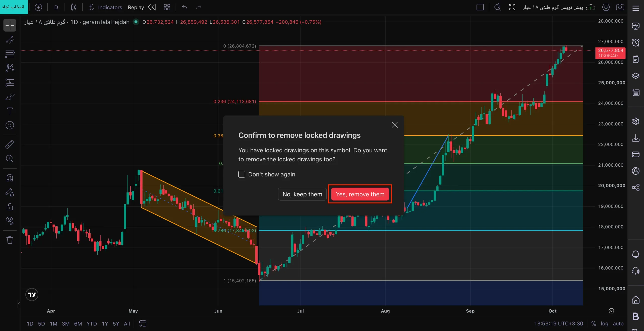644x331 pixels.
Task: Open the forecasting and measurement tools
Action: click(10, 82)
